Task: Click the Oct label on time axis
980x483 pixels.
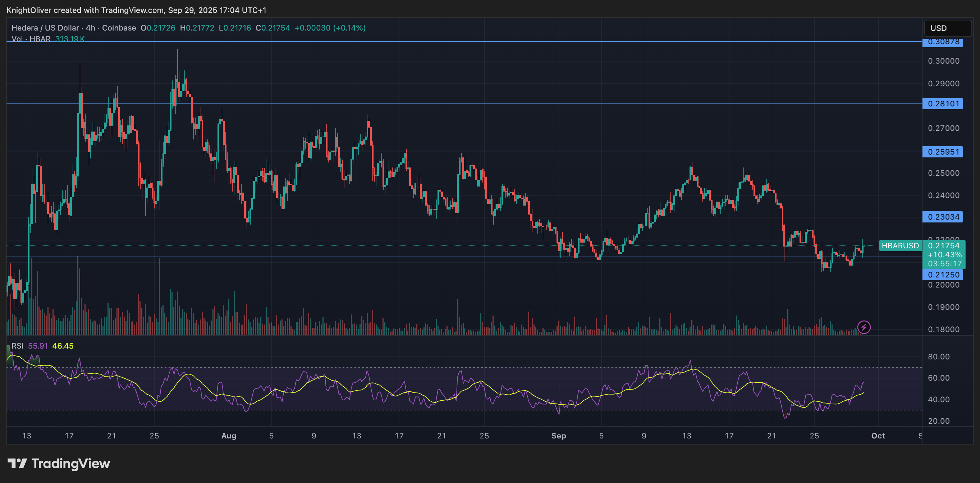Action: click(879, 436)
